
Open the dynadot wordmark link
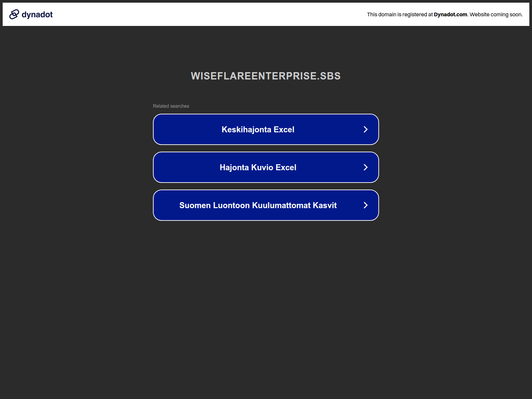tap(37, 14)
